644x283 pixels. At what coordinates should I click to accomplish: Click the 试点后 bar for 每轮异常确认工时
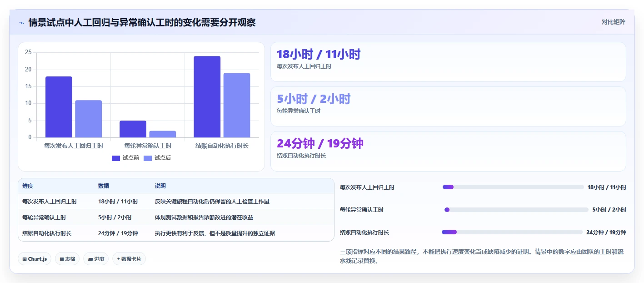(x=163, y=134)
